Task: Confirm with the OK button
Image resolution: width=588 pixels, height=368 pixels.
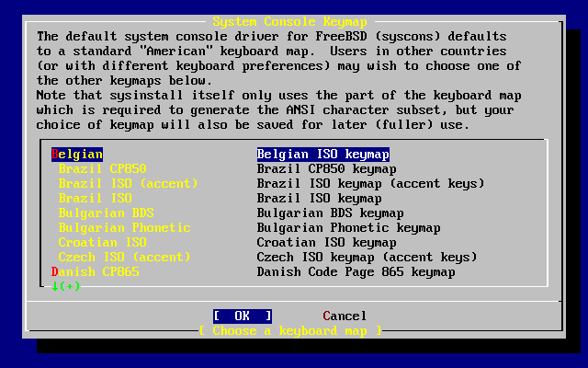Action: tap(243, 316)
